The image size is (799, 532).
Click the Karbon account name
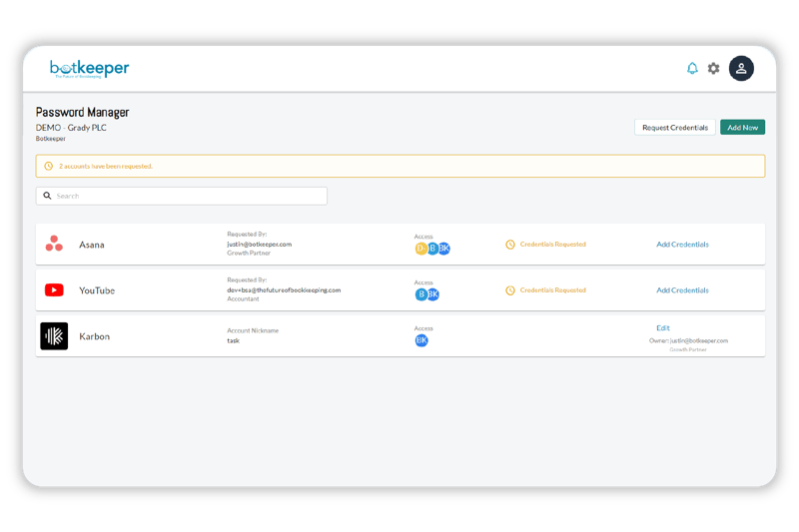pos(94,336)
